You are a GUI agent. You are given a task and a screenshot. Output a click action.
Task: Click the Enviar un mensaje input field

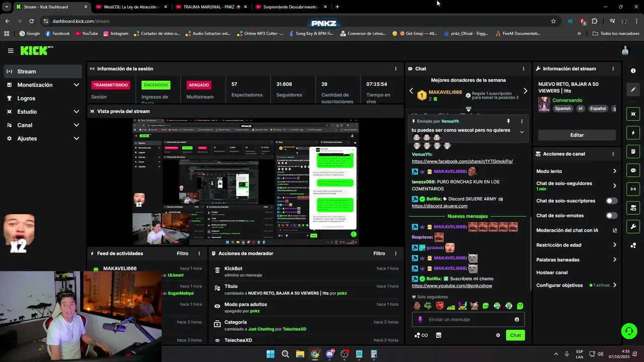point(468,319)
